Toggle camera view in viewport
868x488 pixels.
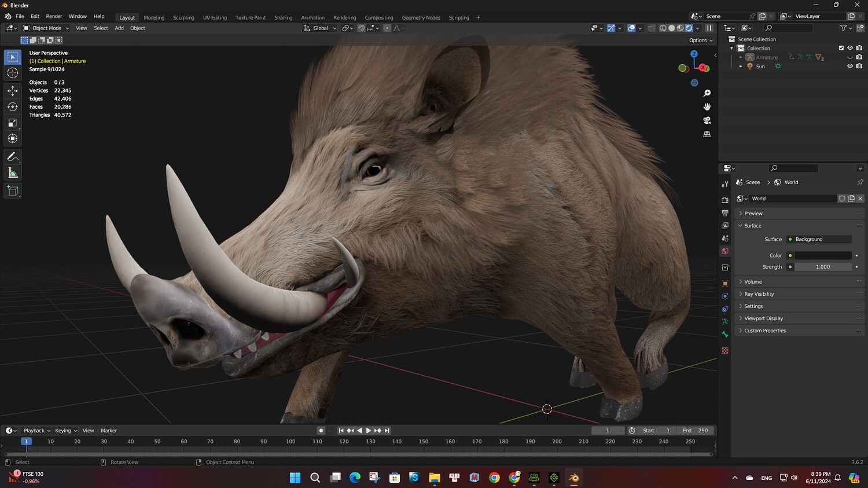[707, 120]
